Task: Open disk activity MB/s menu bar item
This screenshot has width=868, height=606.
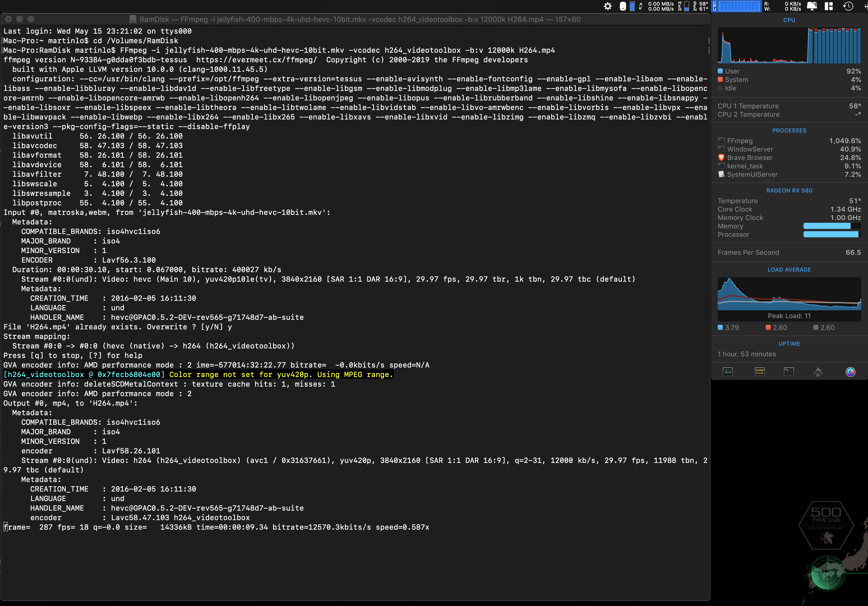Action: pos(661,6)
